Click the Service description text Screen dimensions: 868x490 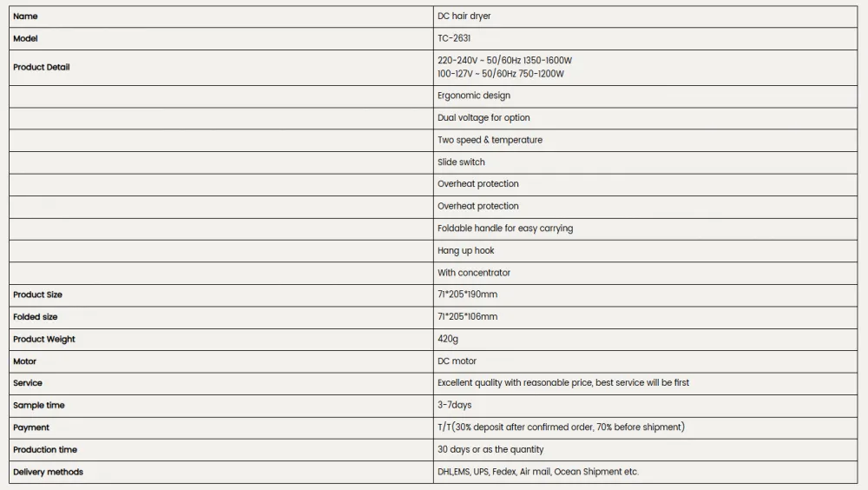(563, 382)
